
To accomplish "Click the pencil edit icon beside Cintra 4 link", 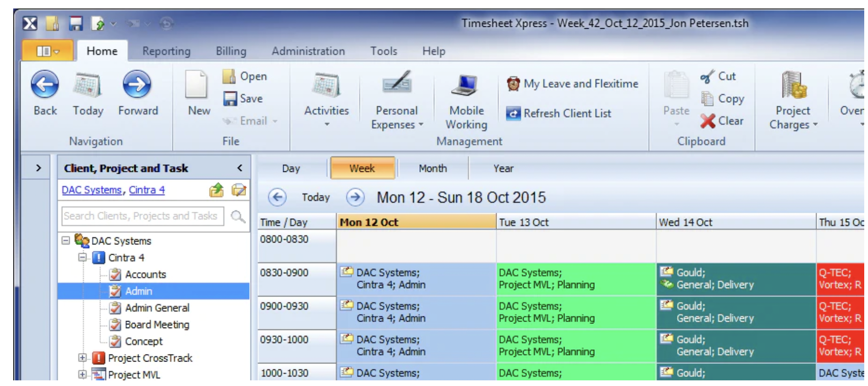I will [x=239, y=190].
